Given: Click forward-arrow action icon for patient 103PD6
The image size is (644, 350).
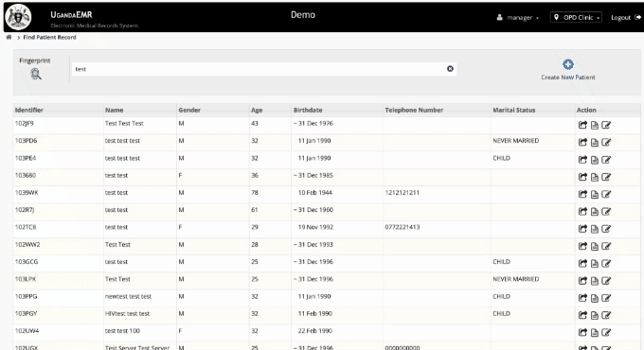Looking at the screenshot, I should pos(582,143).
